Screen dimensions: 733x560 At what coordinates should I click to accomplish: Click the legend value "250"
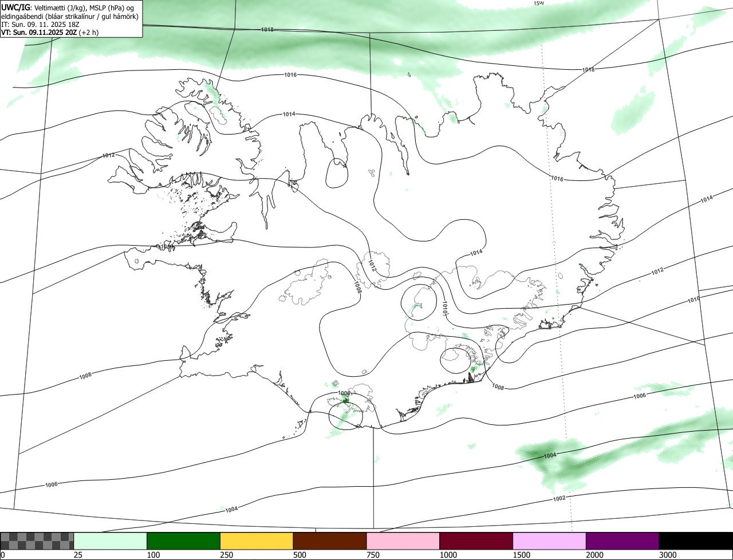tap(227, 555)
